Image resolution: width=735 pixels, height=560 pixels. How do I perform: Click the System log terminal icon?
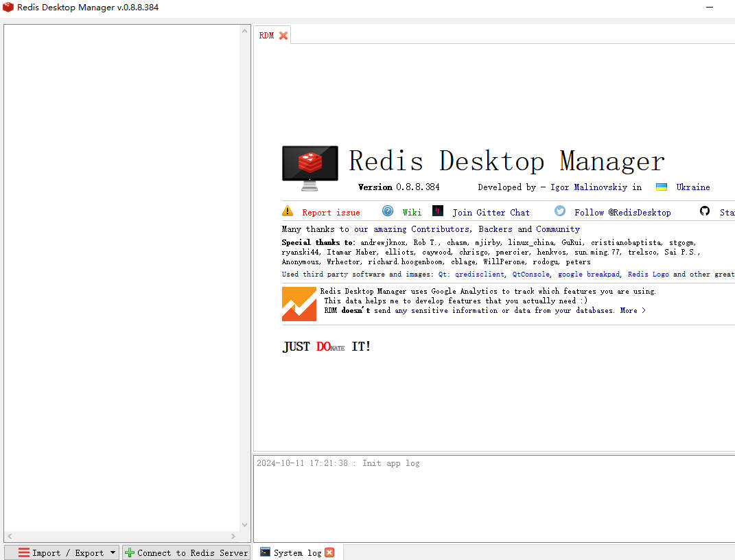pos(265,552)
